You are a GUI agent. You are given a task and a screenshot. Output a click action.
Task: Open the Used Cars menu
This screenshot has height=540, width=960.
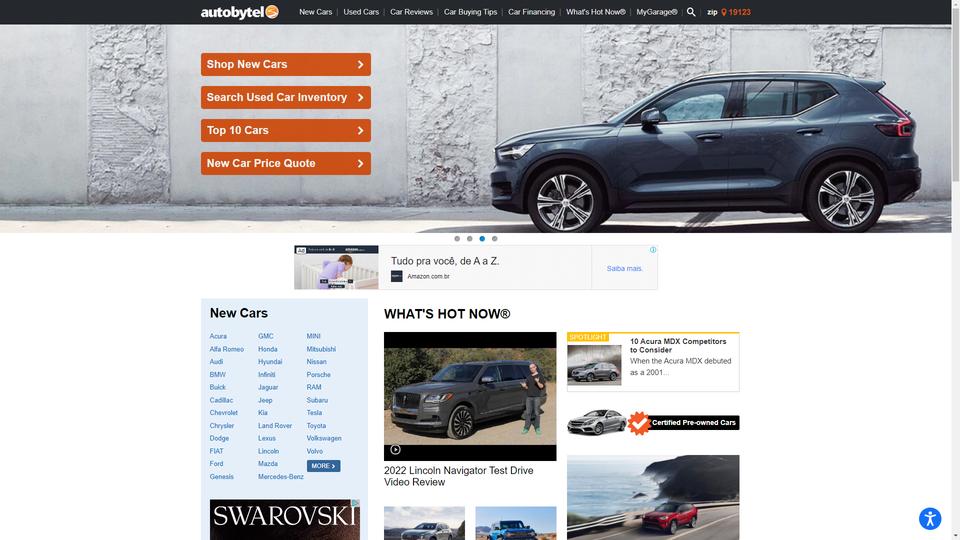[361, 12]
